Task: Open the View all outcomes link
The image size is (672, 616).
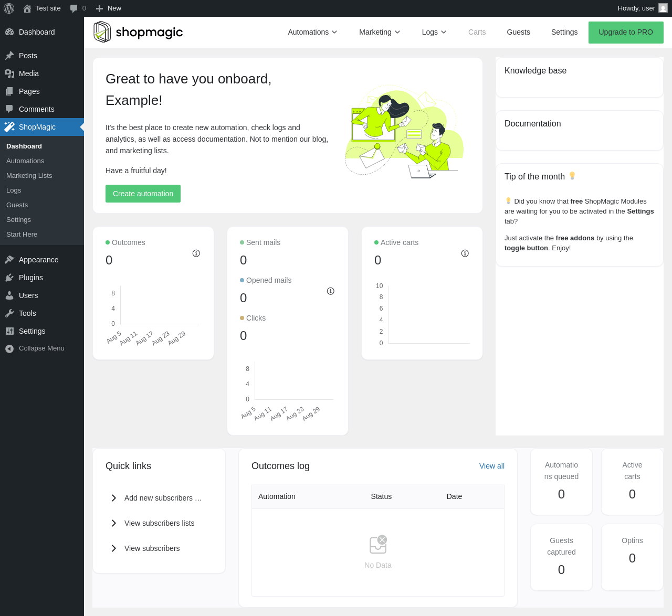Action: pos(492,466)
